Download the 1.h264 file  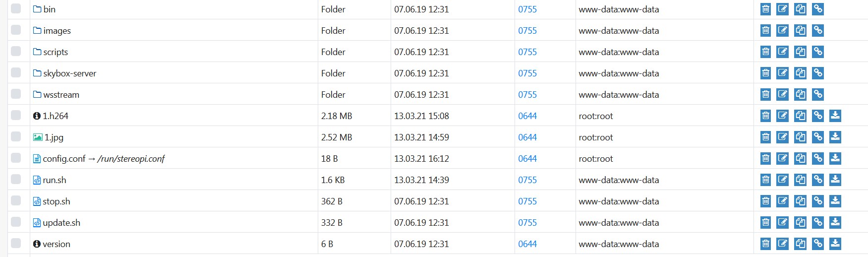click(835, 116)
